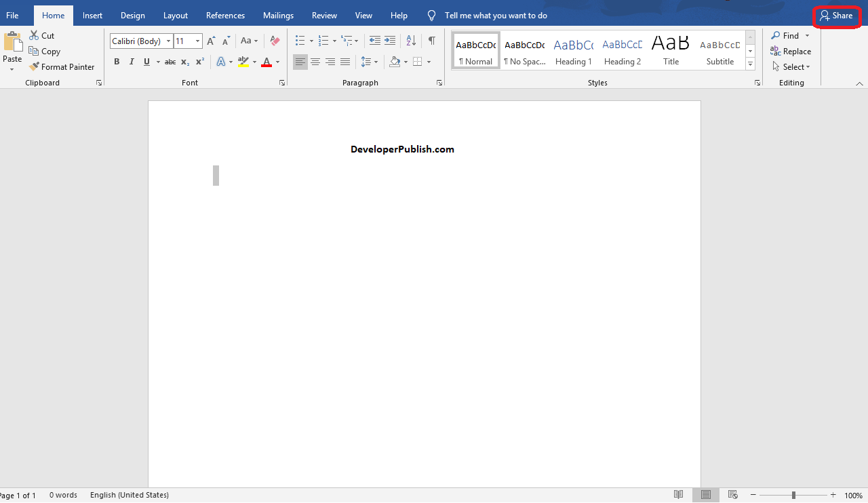Screen dimensions: 868x503
Task: Switch to the References tab
Action: [225, 16]
